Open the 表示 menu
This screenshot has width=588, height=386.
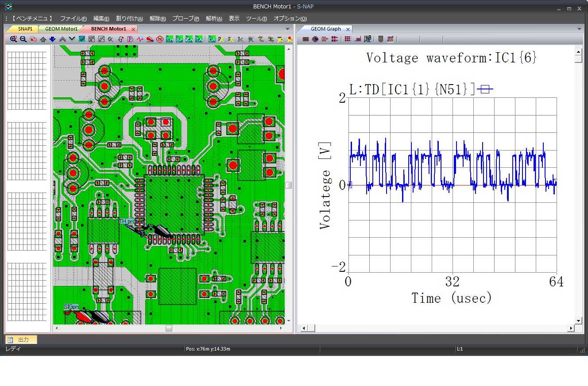[234, 19]
